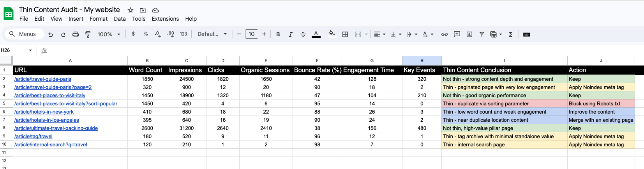The width and height of the screenshot is (644, 169).
Task: Open /article/tag/travel link
Action: coord(34,136)
